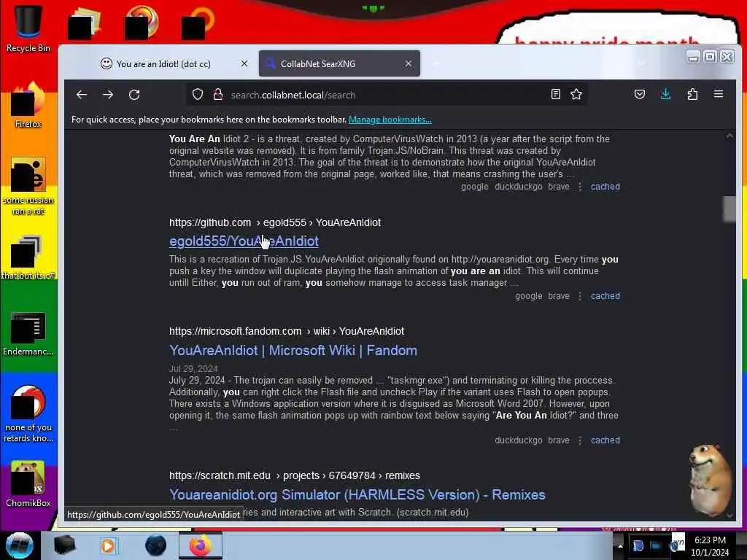Close the CollabNet SearXNG tab
This screenshot has width=747, height=560.
[x=409, y=63]
